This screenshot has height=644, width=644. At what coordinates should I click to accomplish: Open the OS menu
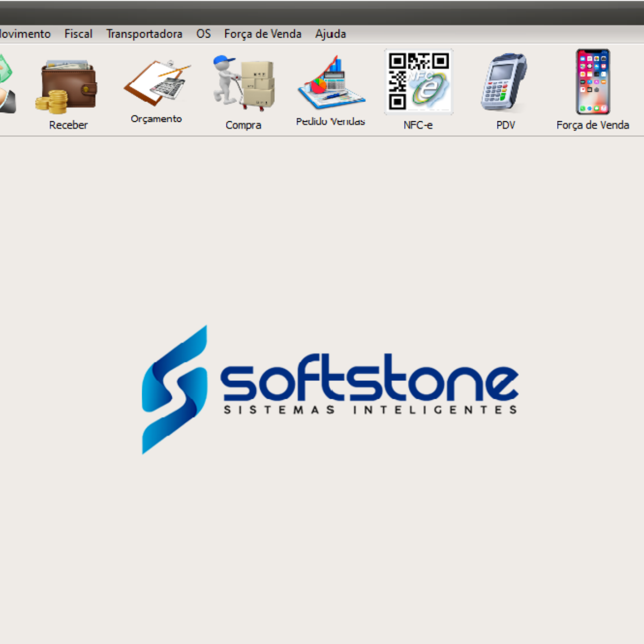click(203, 34)
